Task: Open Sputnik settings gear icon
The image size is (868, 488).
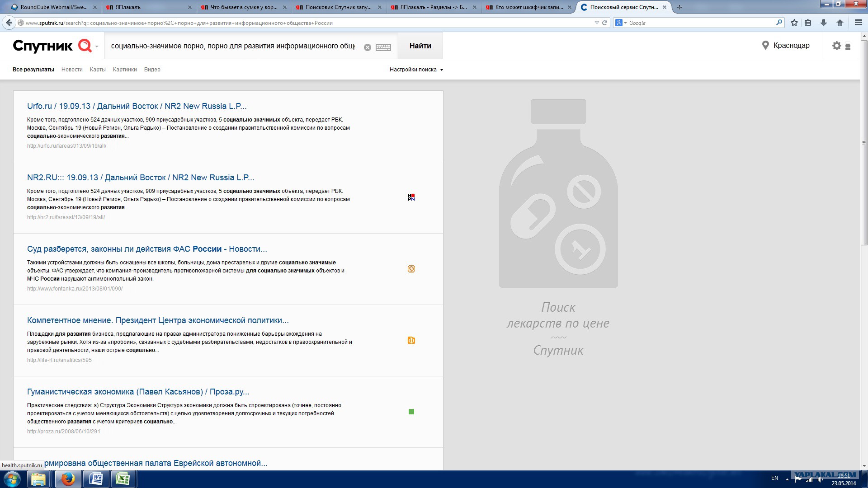Action: point(837,46)
